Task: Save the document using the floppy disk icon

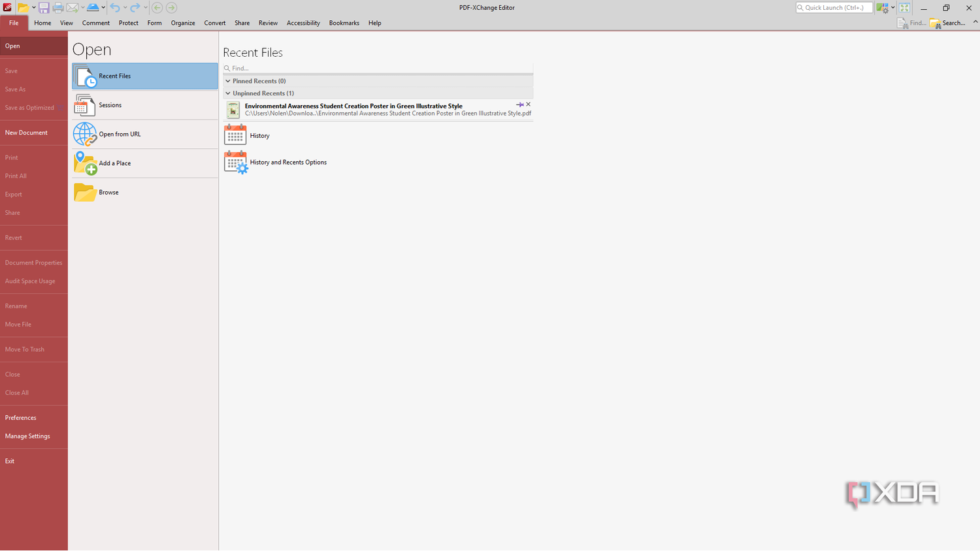Action: [x=44, y=7]
